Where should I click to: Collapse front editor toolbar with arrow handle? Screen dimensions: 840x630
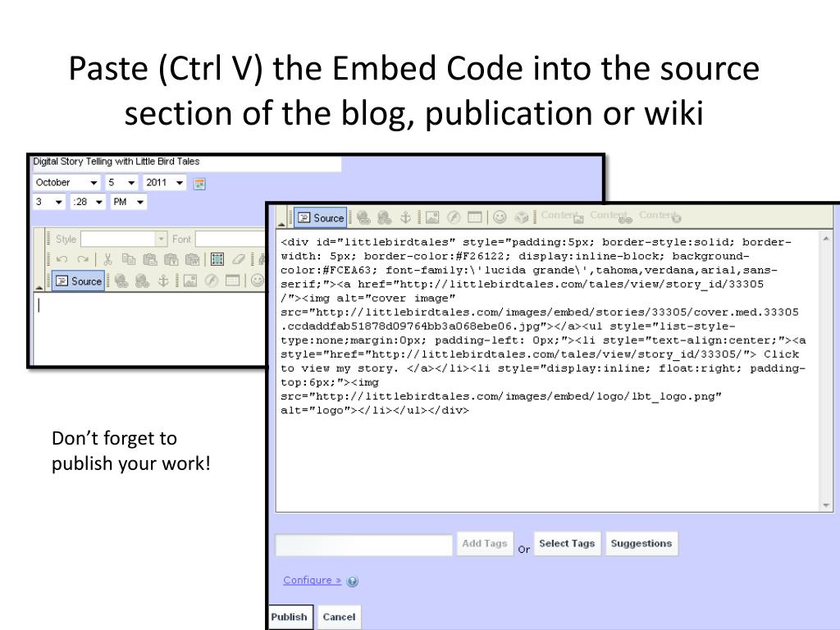(282, 223)
